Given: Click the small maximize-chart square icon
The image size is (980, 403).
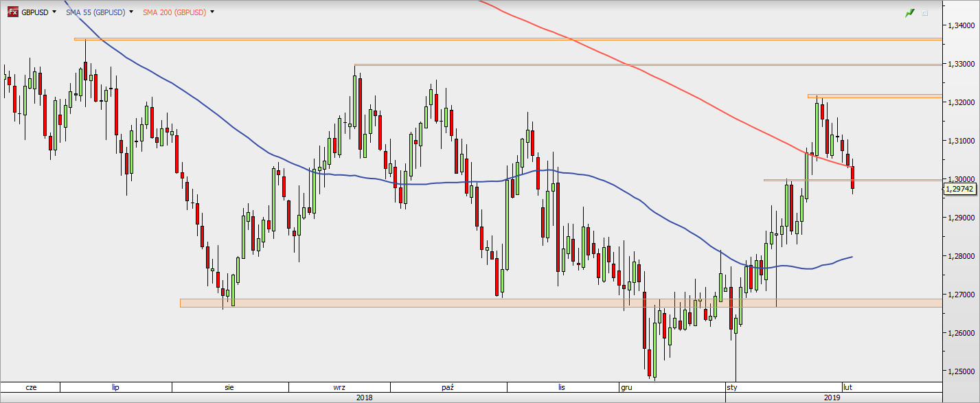Looking at the screenshot, I should pyautogui.click(x=924, y=13).
